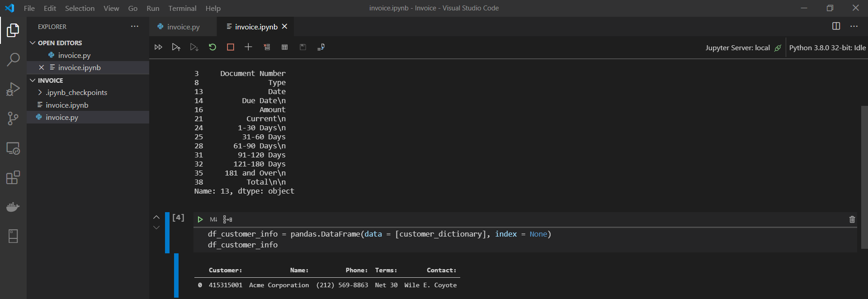Switch to the invoice.py editor tab
The width and height of the screenshot is (868, 299).
click(183, 27)
